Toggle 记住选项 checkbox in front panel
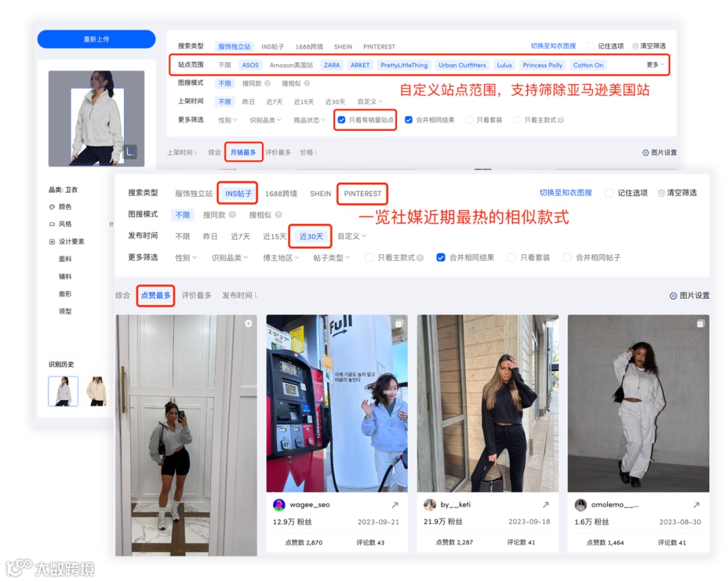 609,193
